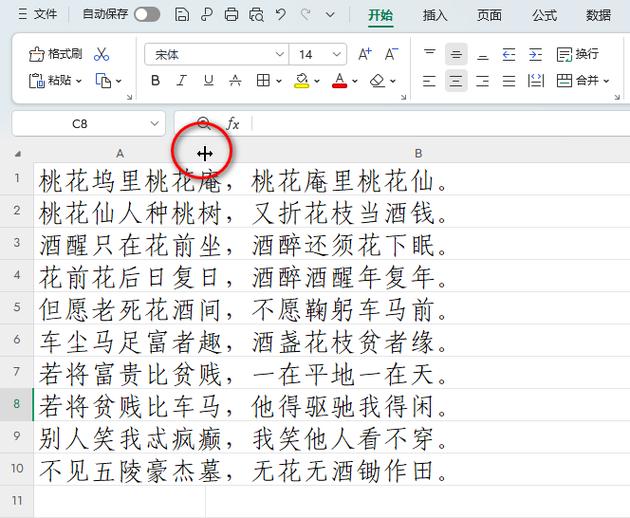Open the print preview icon

[256, 15]
